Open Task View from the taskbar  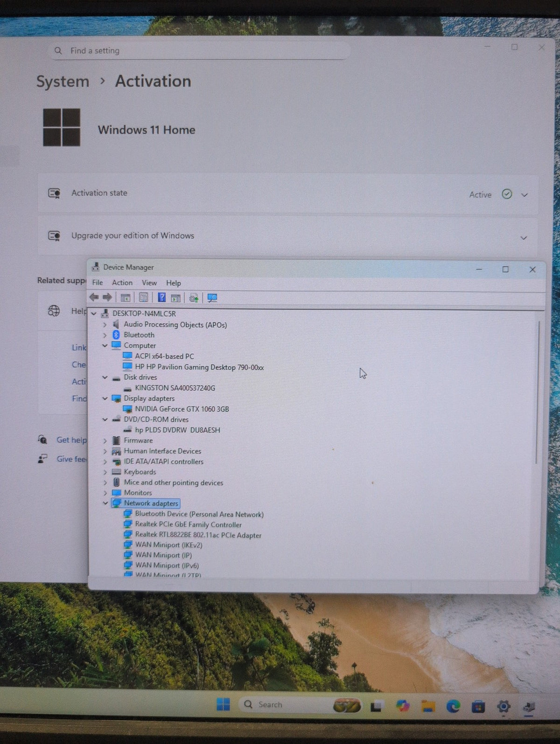(x=377, y=706)
